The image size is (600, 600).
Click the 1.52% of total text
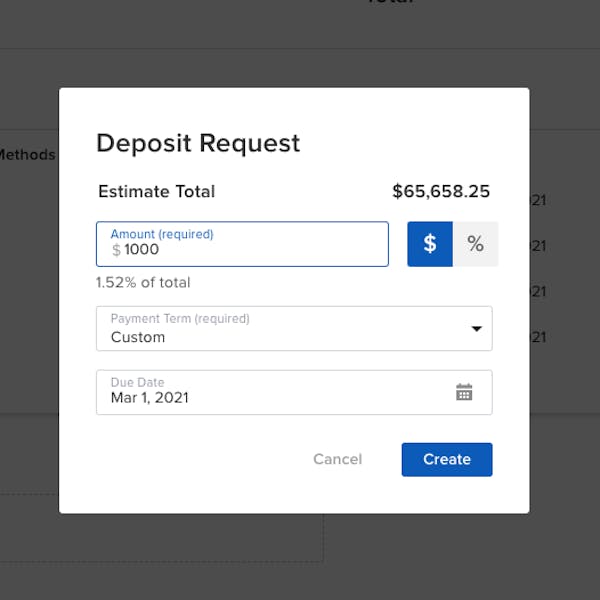143,283
